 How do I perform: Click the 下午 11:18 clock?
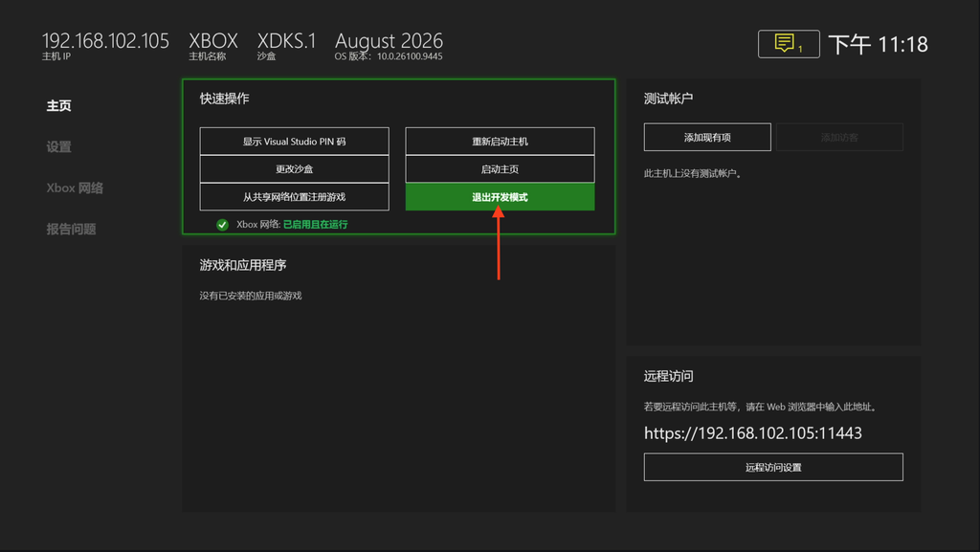[879, 44]
